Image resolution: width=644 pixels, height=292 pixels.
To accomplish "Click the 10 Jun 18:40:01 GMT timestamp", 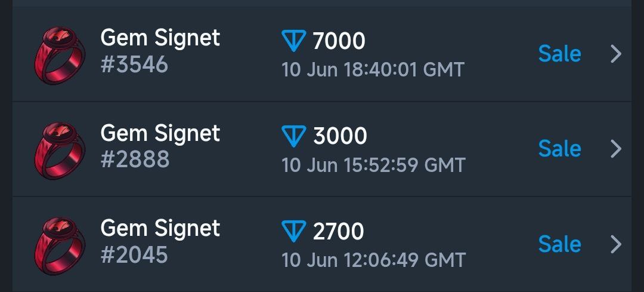I will [x=373, y=69].
